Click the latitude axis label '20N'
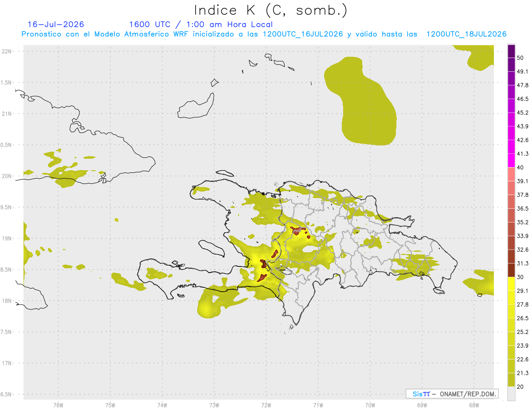This screenshot has height=411, width=532. coord(7,176)
